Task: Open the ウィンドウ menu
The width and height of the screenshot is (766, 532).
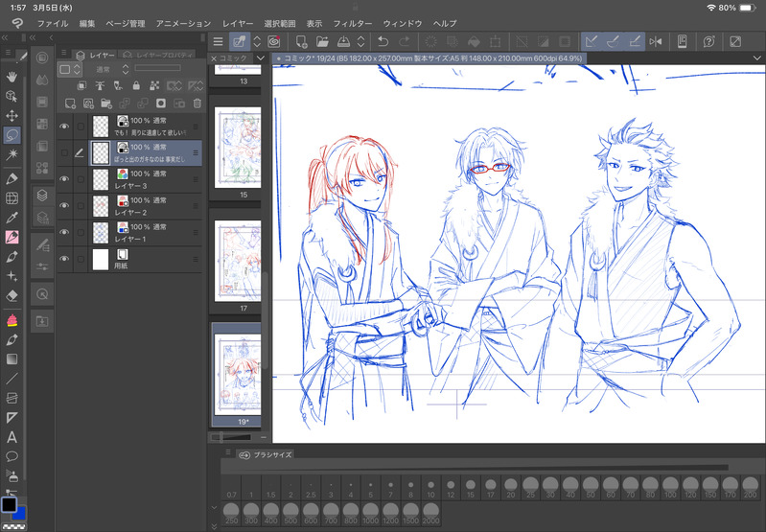Action: (x=402, y=23)
